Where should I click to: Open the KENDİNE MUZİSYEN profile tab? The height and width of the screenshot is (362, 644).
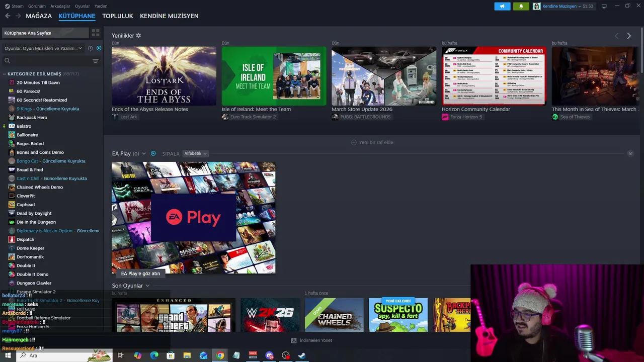point(169,16)
